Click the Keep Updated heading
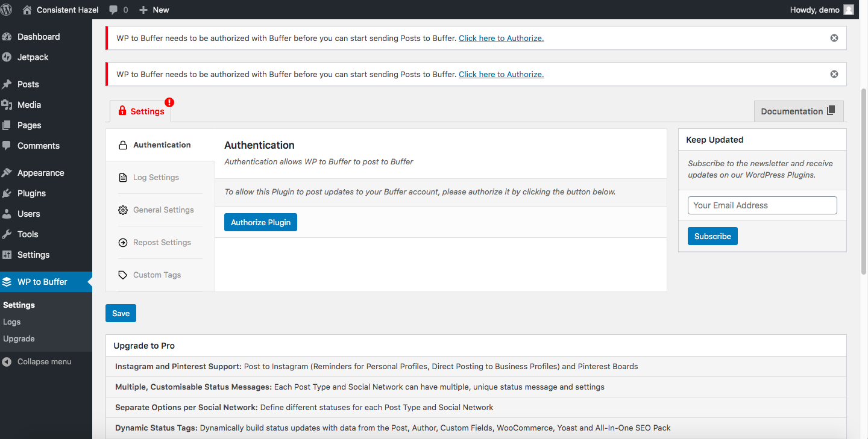 (714, 140)
